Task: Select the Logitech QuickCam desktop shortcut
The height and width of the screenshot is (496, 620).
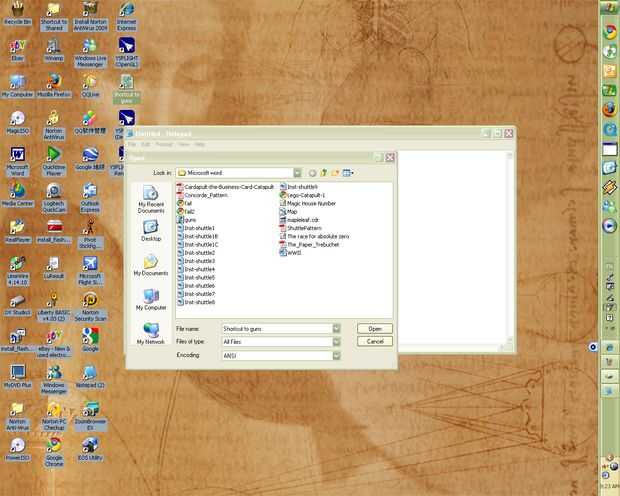Action: tap(54, 198)
